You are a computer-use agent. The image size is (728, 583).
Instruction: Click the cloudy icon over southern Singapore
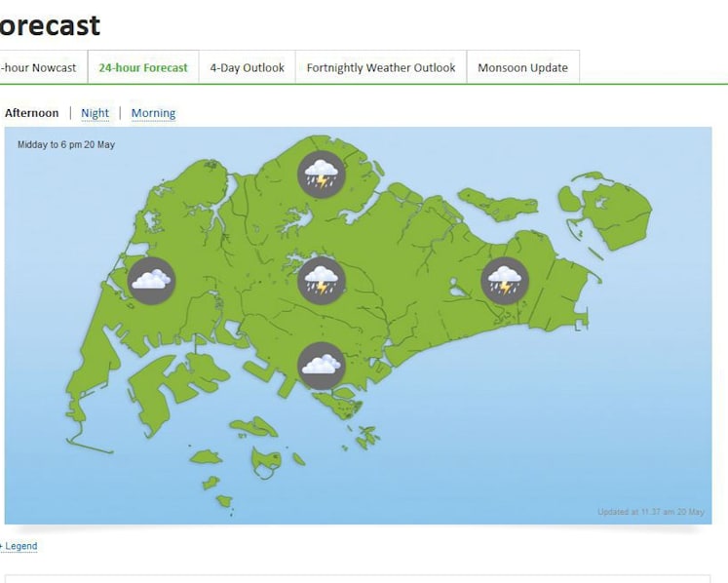coord(322,366)
